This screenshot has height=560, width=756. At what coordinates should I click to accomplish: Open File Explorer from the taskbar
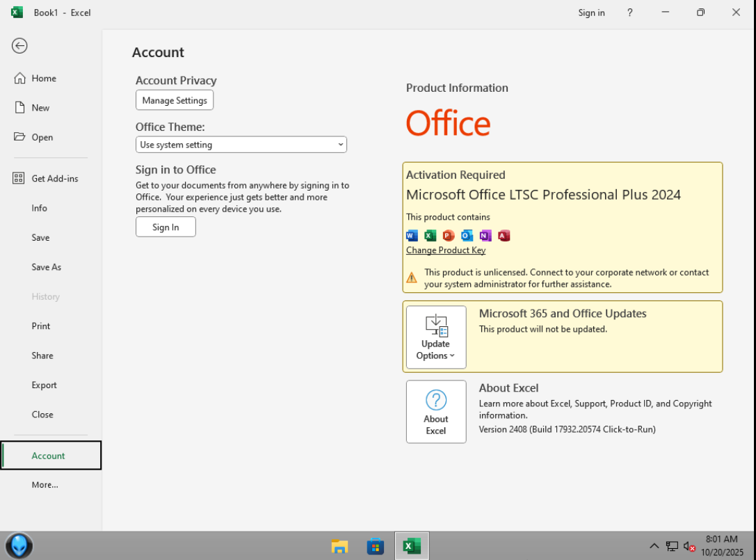coord(339,546)
